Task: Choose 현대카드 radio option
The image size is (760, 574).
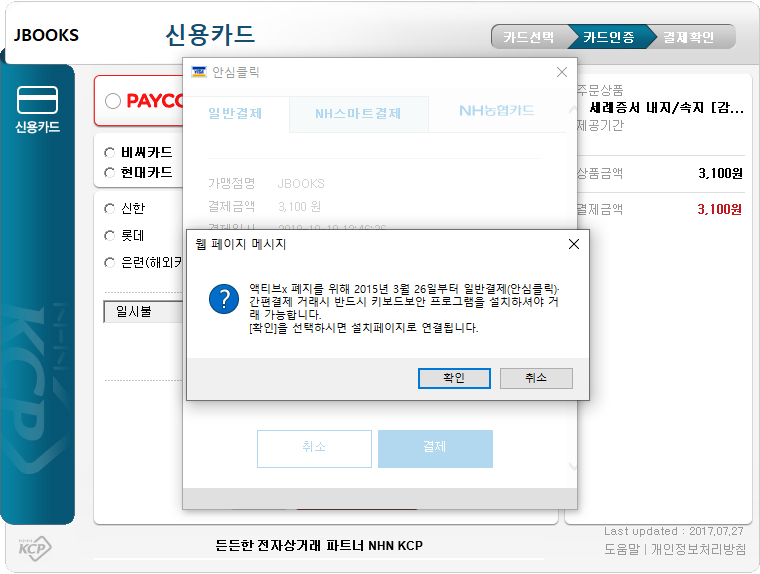Action: point(110,173)
